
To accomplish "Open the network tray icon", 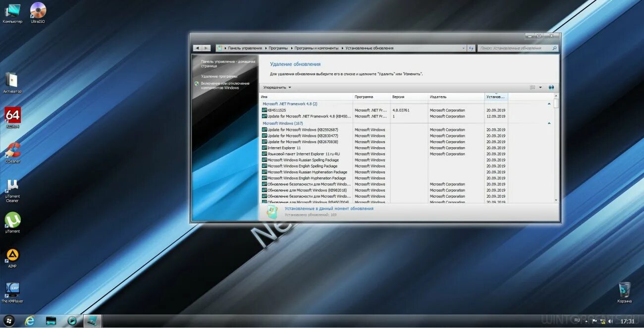I will click(x=602, y=322).
